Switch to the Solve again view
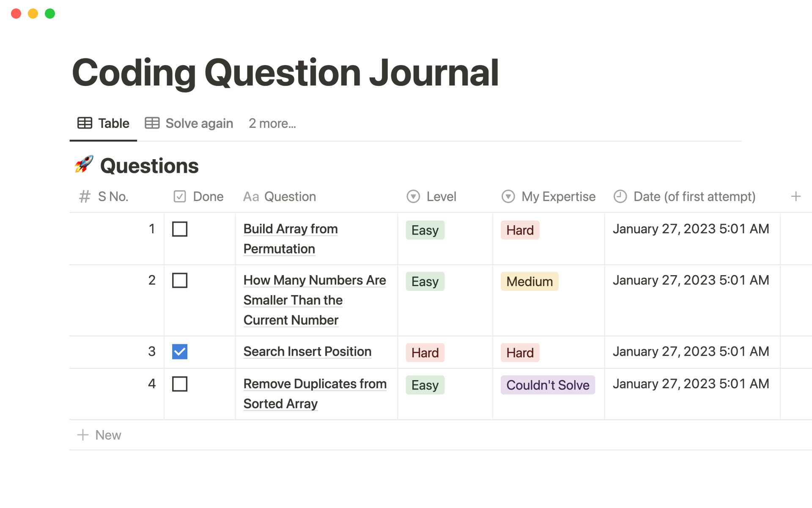This screenshot has width=812, height=508. pyautogui.click(x=199, y=123)
